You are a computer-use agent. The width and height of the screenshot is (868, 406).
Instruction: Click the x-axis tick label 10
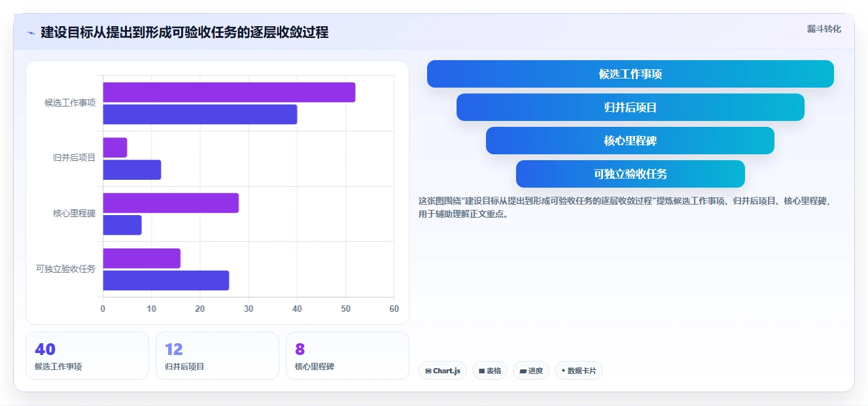point(151,309)
